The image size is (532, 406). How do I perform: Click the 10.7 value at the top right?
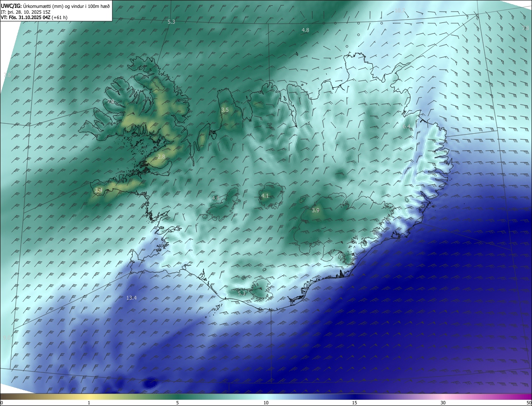coord(400,10)
